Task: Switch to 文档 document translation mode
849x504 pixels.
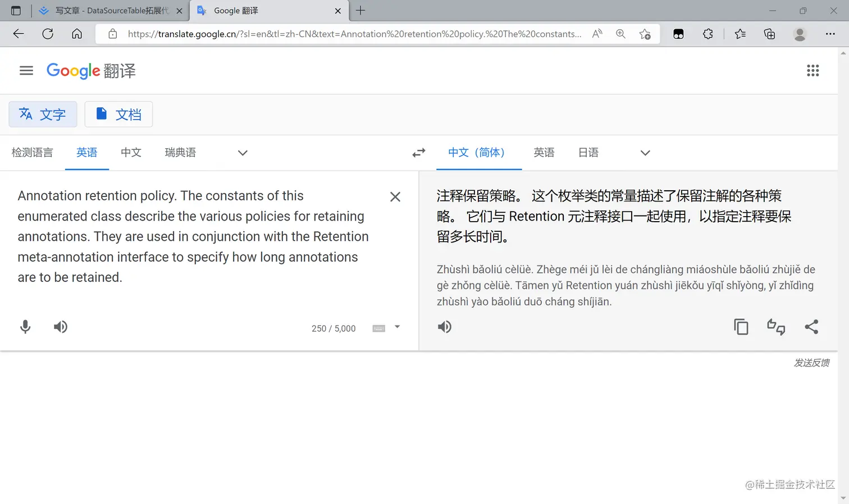Action: tap(118, 114)
